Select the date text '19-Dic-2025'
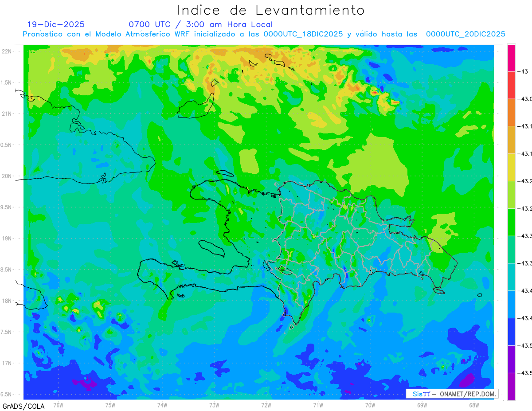The width and height of the screenshot is (532, 411). [56, 24]
